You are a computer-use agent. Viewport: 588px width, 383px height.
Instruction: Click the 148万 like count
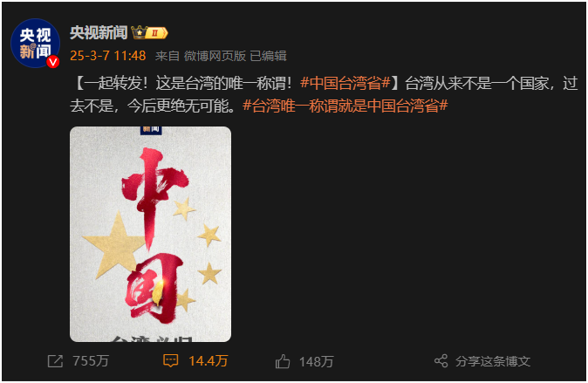pyautogui.click(x=317, y=361)
